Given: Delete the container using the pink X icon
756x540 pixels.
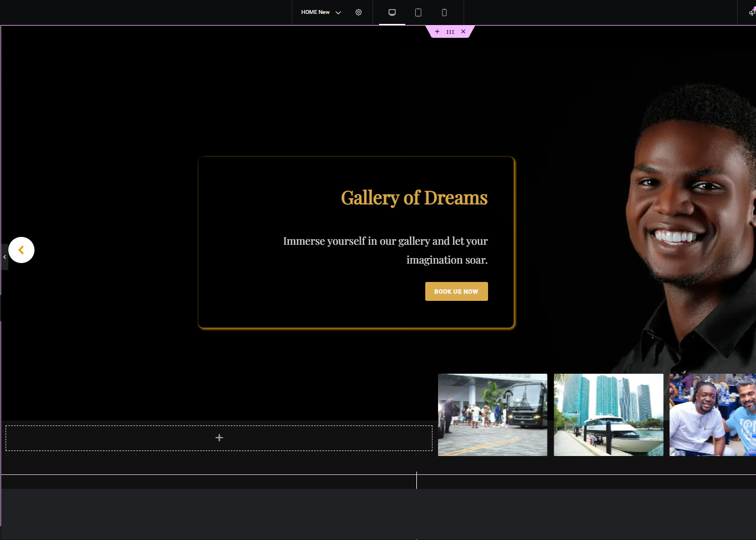Looking at the screenshot, I should (463, 31).
